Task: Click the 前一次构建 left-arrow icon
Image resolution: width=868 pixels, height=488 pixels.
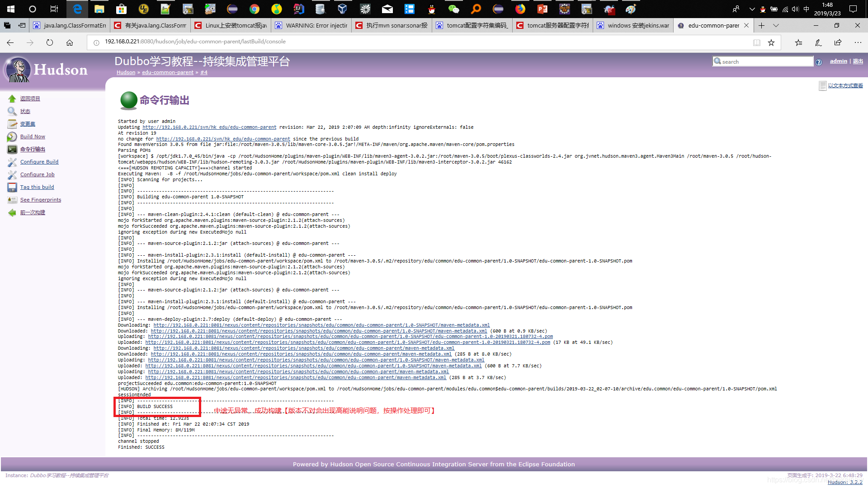Action: click(x=12, y=212)
